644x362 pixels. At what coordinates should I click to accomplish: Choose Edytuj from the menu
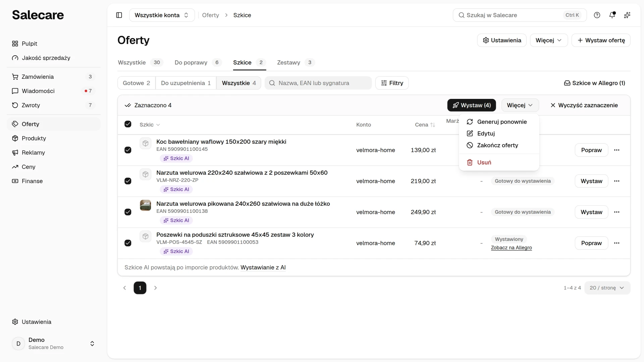(499, 134)
